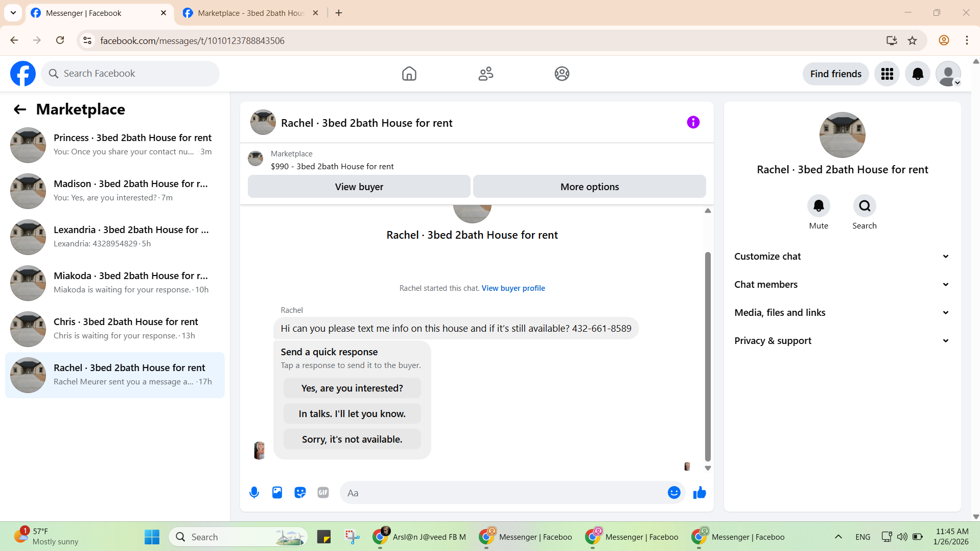Open clock and date 11:45 AM
This screenshot has width=980, height=551.
coord(951,537)
